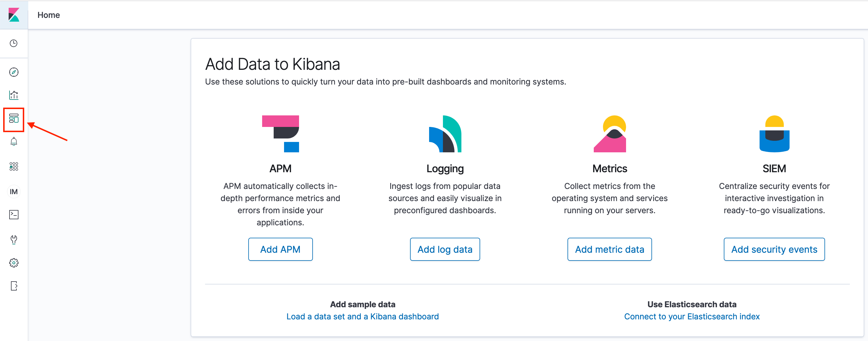The image size is (868, 341).
Task: Click the Add metric data button
Action: pos(610,249)
